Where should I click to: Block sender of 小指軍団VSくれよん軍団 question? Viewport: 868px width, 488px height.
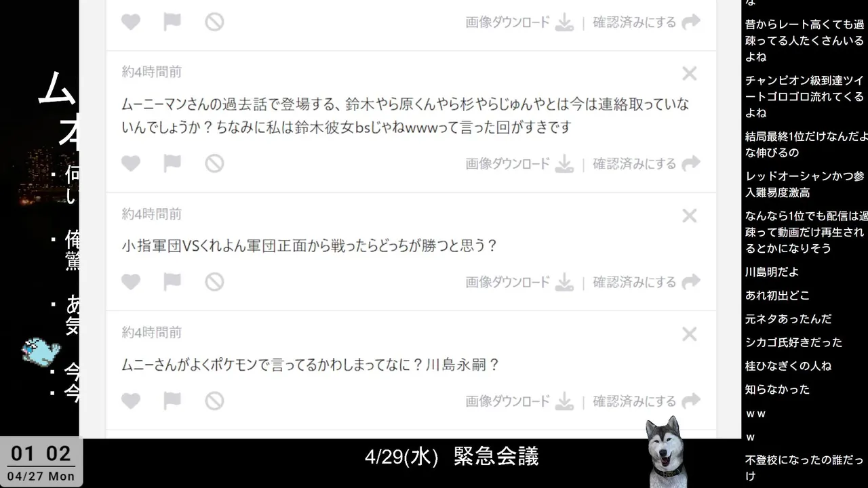[214, 282]
